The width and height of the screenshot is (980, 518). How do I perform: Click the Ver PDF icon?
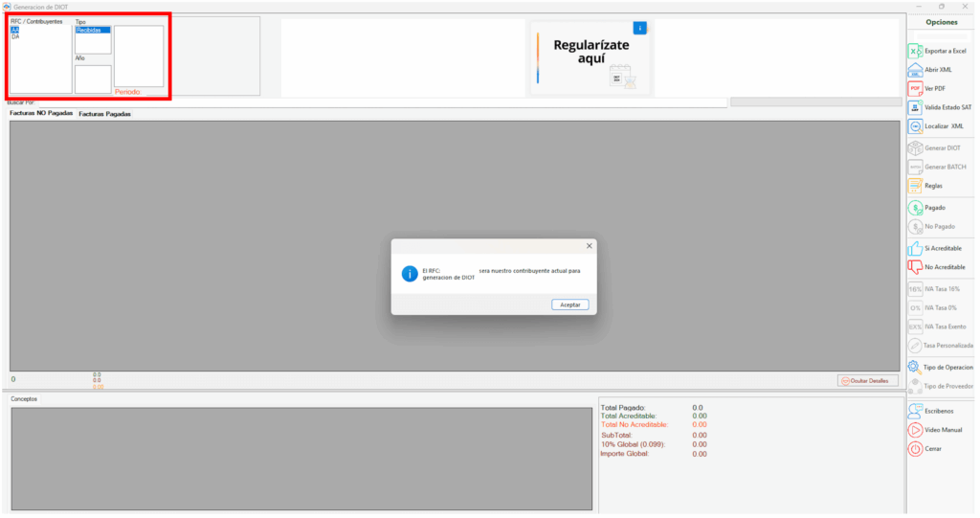(x=915, y=88)
